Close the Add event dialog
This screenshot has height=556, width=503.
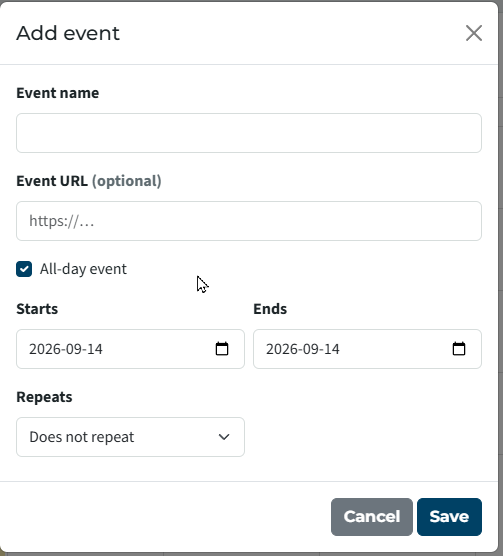[x=474, y=33]
